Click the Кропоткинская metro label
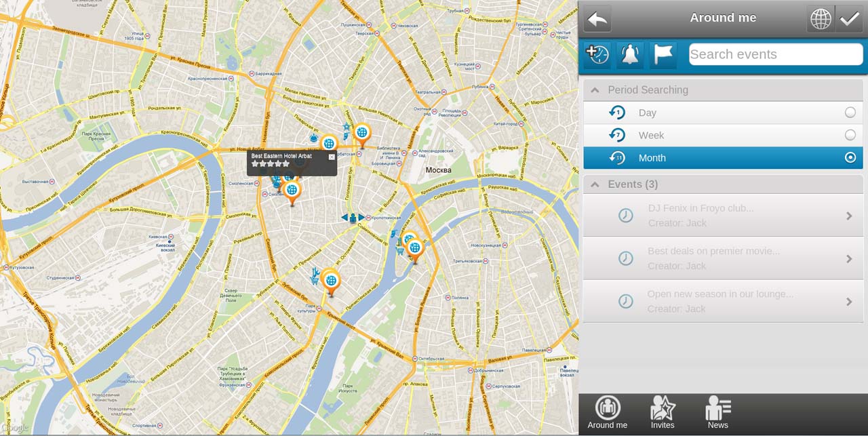This screenshot has height=436, width=868. pos(386,218)
